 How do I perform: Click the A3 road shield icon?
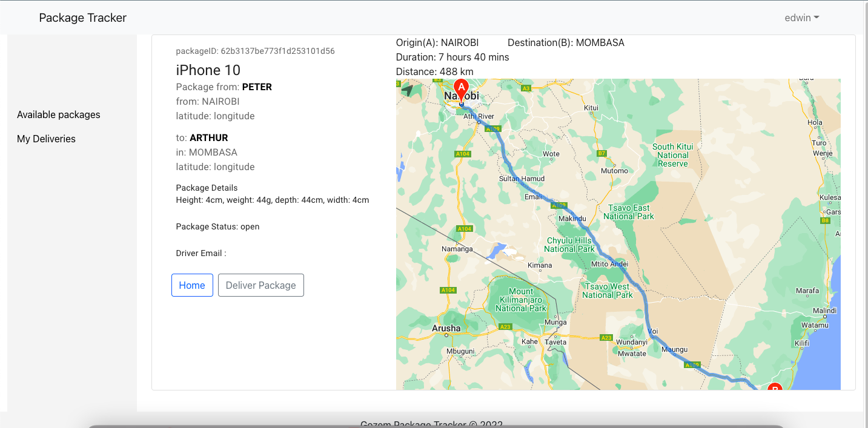[526, 88]
